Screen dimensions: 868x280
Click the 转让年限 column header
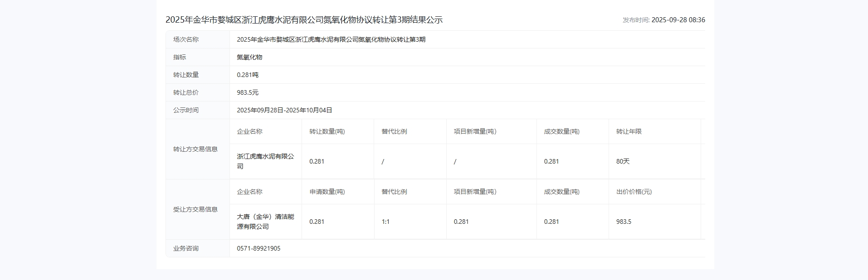pyautogui.click(x=629, y=131)
